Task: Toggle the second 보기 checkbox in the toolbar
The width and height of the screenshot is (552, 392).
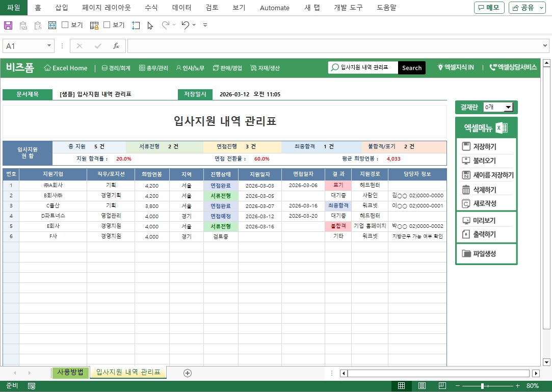Action: pos(107,25)
